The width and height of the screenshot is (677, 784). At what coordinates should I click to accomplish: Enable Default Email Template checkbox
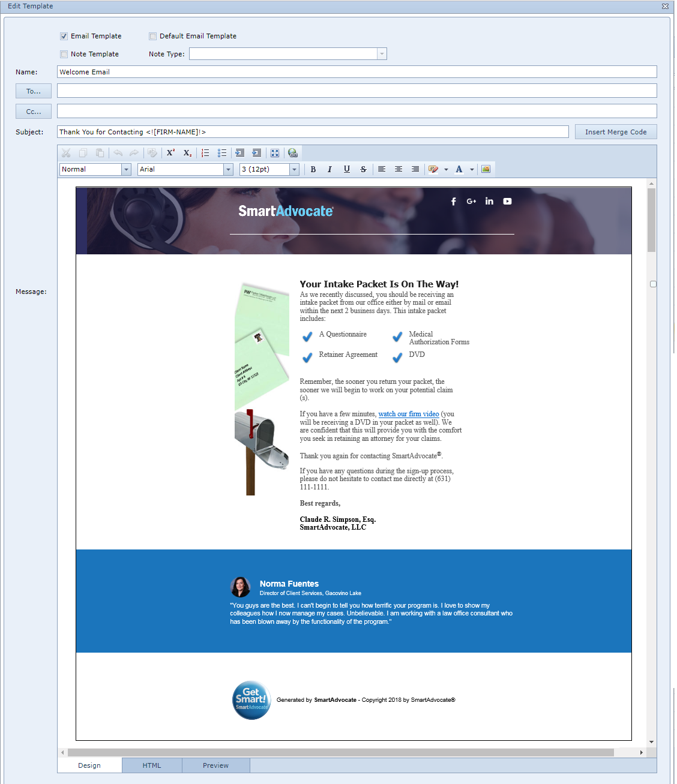pyautogui.click(x=153, y=36)
